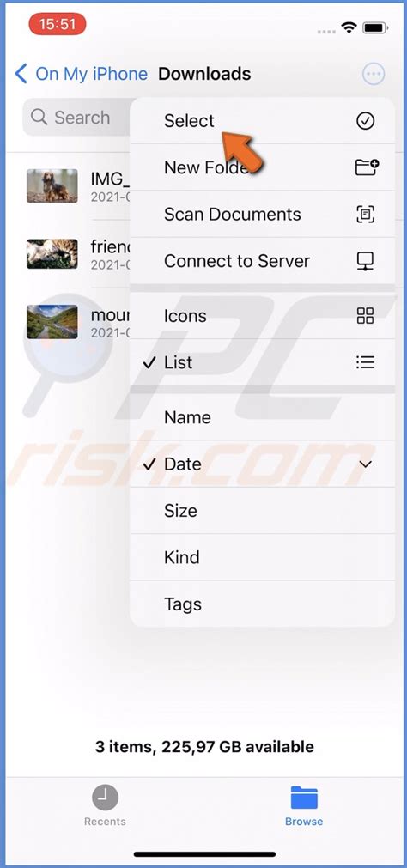Toggle Date sort order chevron
Screen dimensions: 407x868
coord(366,464)
